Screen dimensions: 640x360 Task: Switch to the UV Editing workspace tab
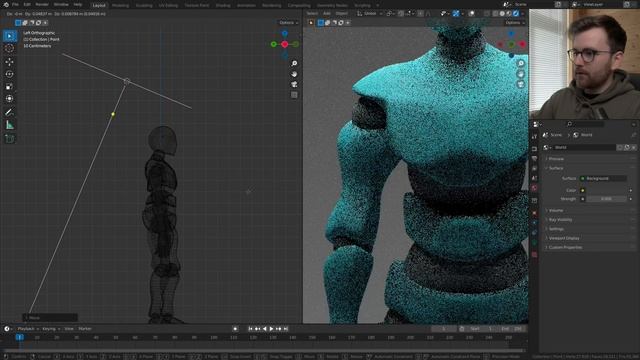168,5
